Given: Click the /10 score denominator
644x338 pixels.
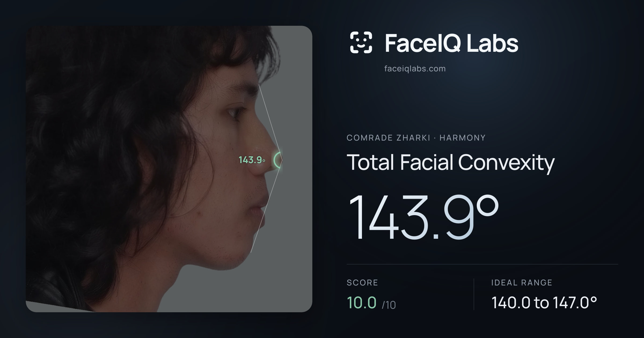Looking at the screenshot, I should click(389, 305).
